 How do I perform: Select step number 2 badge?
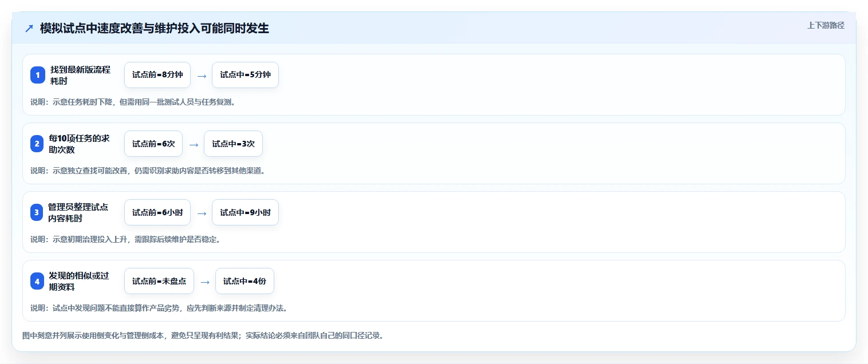pos(37,144)
